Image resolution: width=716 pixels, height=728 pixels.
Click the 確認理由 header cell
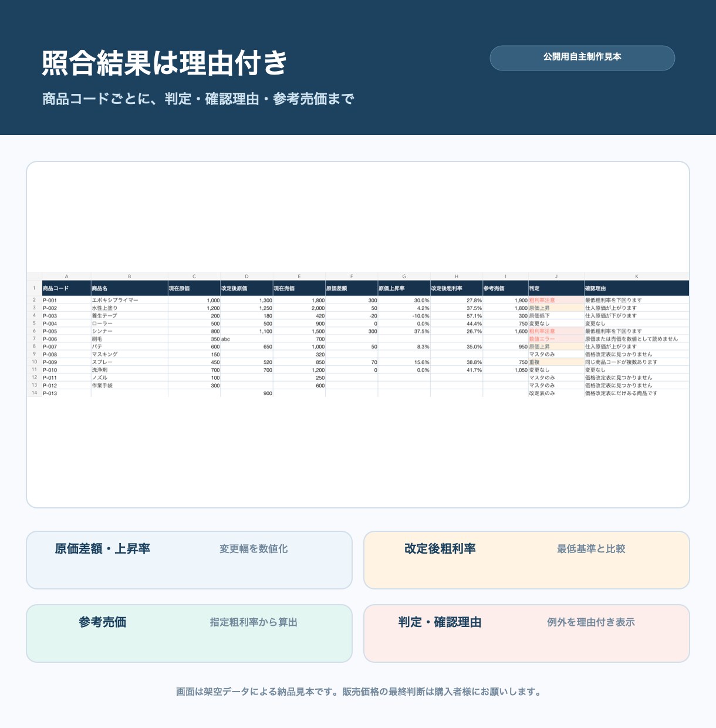click(637, 288)
